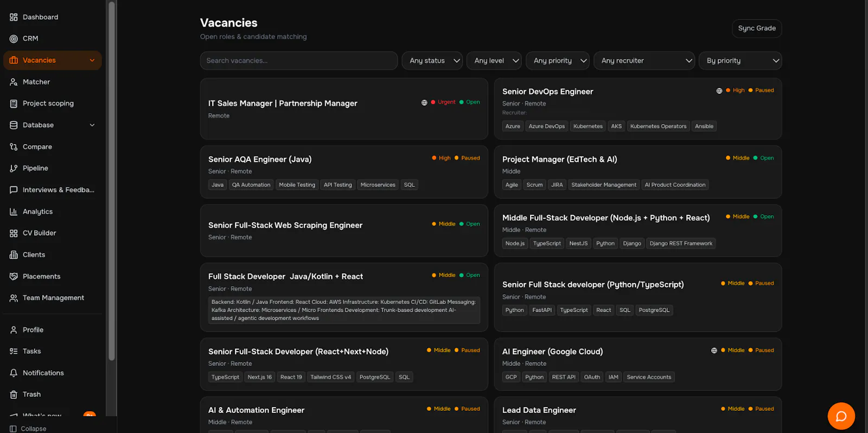Click the CV Builder icon

[14, 234]
